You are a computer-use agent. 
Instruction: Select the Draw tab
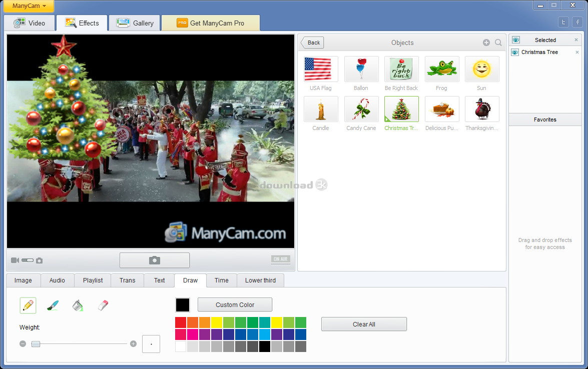point(191,280)
